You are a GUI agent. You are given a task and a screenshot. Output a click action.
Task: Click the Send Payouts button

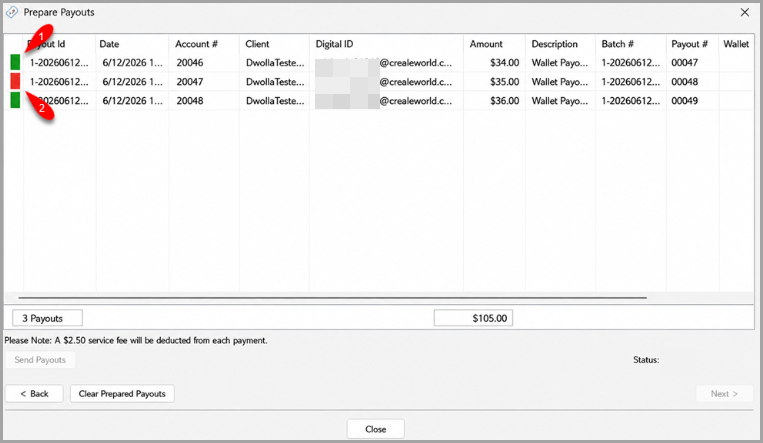(40, 360)
